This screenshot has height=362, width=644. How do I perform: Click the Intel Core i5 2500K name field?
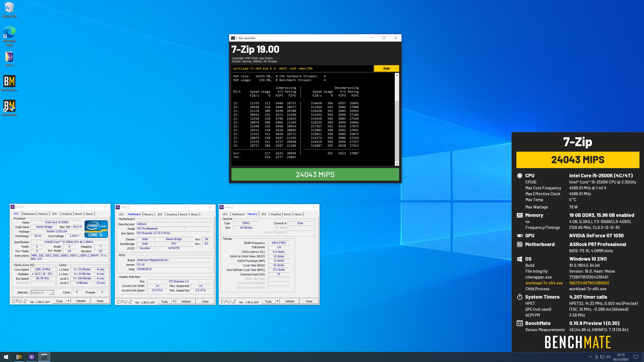(x=57, y=222)
